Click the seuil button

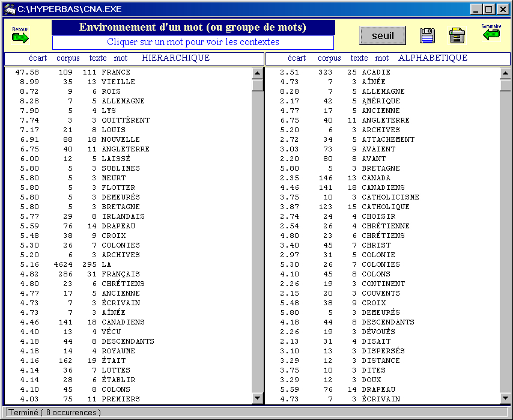pos(383,35)
